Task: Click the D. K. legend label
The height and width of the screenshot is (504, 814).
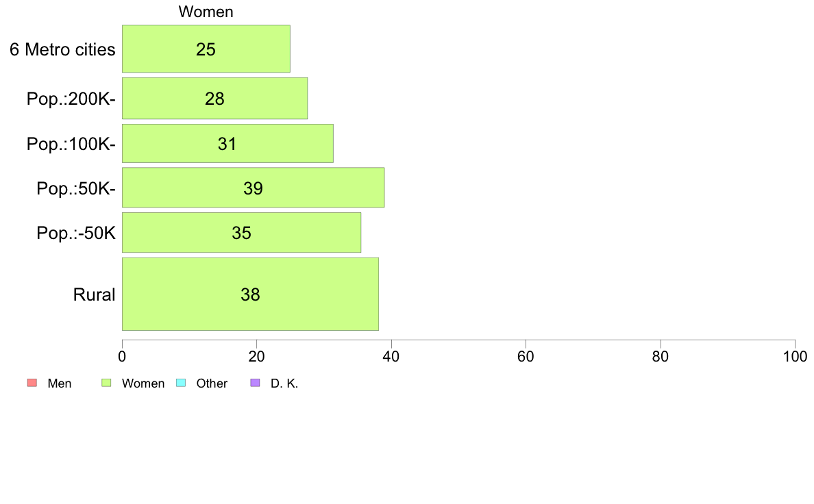Action: (x=284, y=383)
